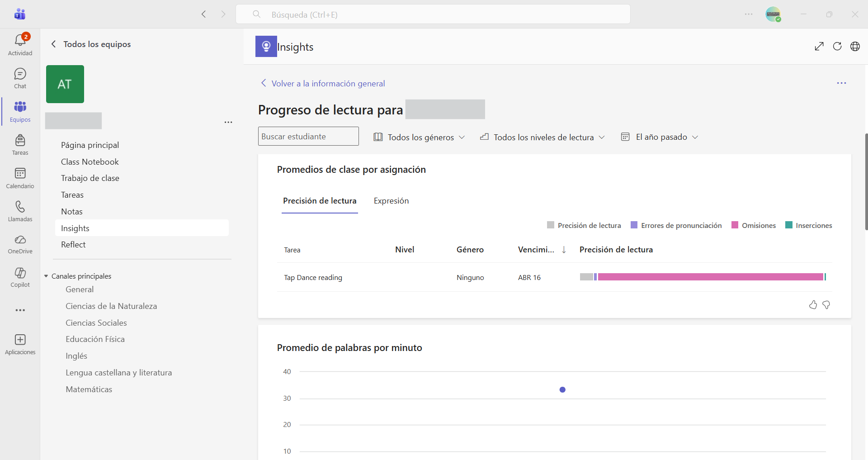The image size is (868, 460).
Task: Collapse Canales principales section
Action: (x=46, y=276)
